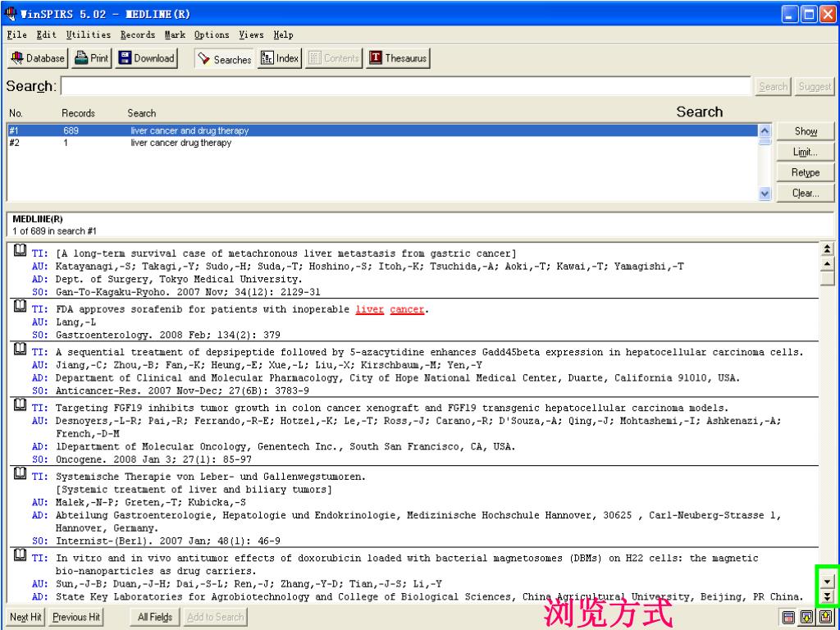Image resolution: width=840 pixels, height=630 pixels.
Task: Open the Options menu
Action: pos(212,34)
